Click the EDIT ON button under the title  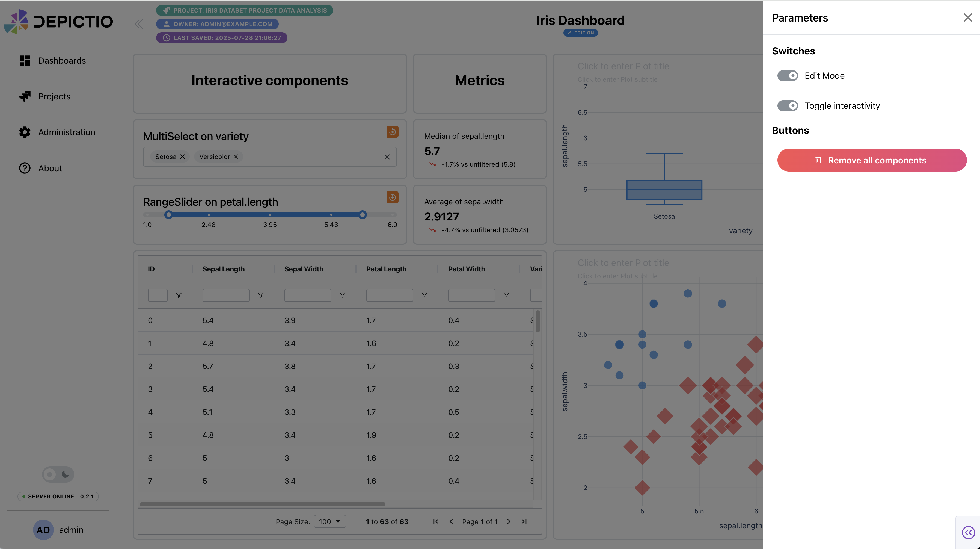(580, 33)
